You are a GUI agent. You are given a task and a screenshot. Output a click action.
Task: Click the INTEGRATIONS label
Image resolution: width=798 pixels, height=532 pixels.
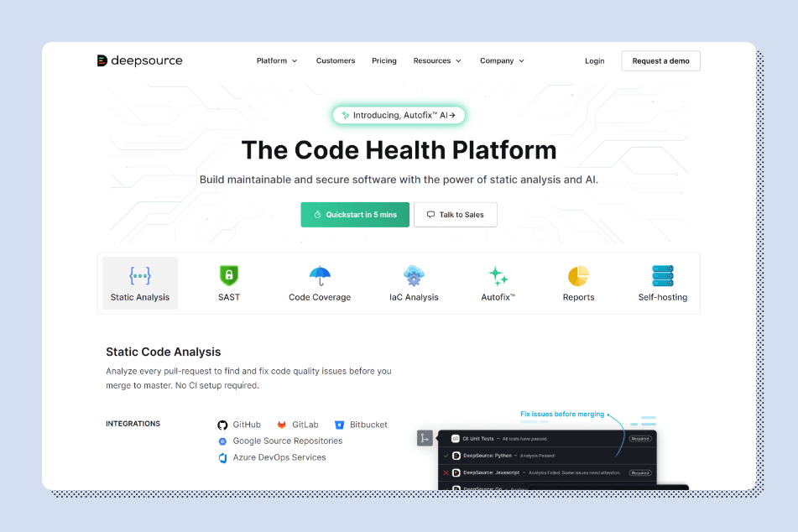133,424
